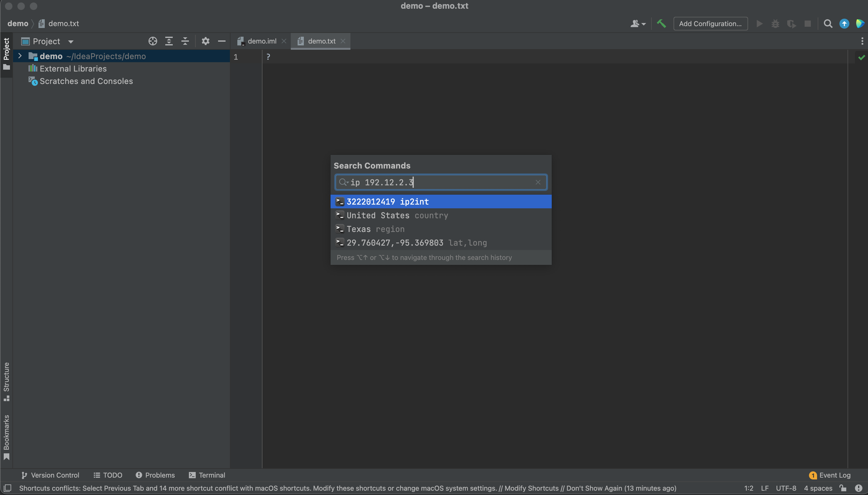The image size is (868, 495).
Task: Click the Debug bug icon
Action: [x=775, y=23]
